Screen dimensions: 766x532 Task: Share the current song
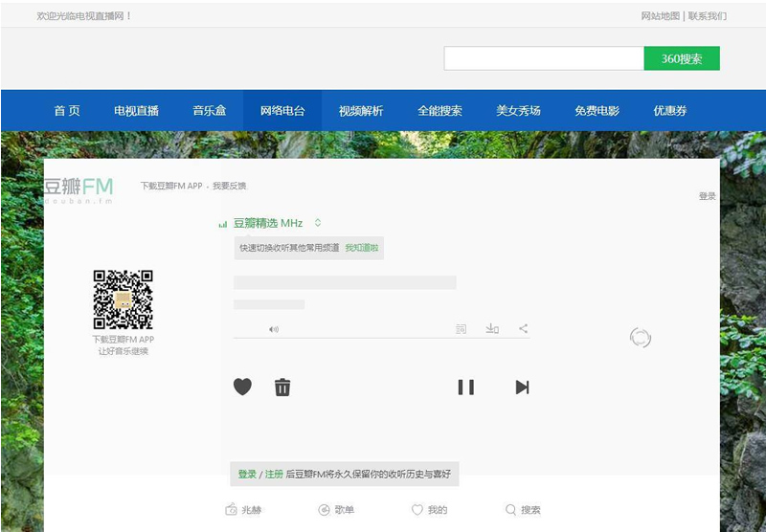click(x=523, y=329)
